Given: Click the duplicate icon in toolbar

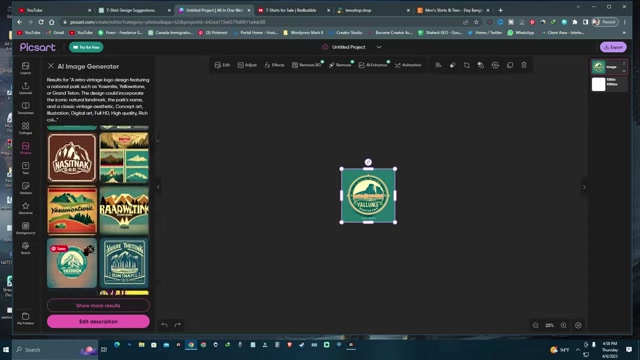Looking at the screenshot, I should point(510,65).
